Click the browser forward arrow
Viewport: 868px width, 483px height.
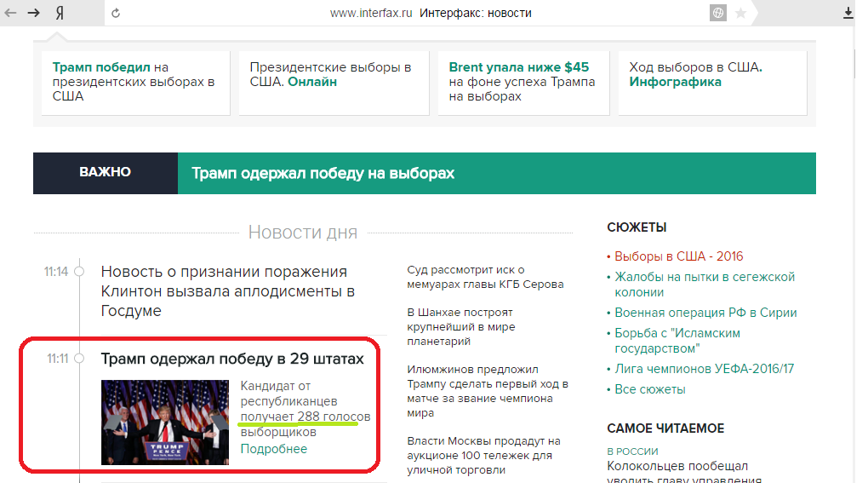pos(34,13)
